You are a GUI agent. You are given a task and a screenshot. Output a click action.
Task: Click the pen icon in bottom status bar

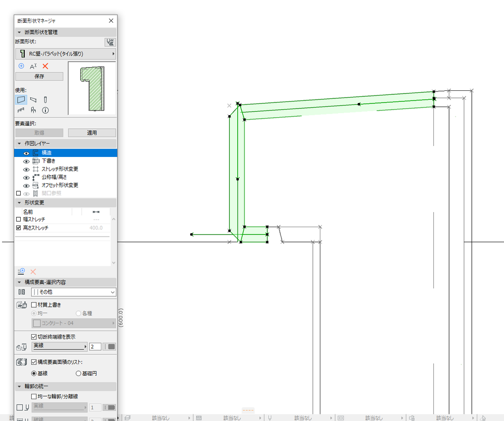270,418
